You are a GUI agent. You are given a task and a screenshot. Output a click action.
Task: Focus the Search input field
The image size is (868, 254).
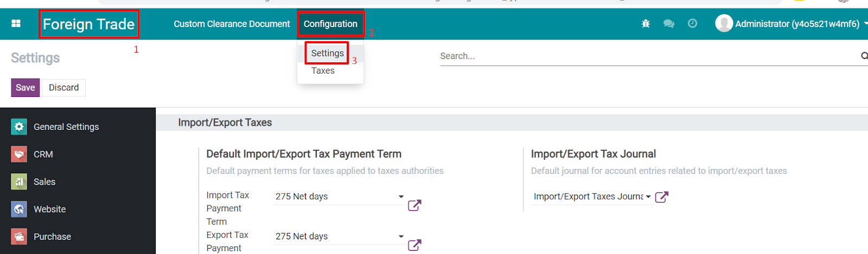click(x=648, y=56)
